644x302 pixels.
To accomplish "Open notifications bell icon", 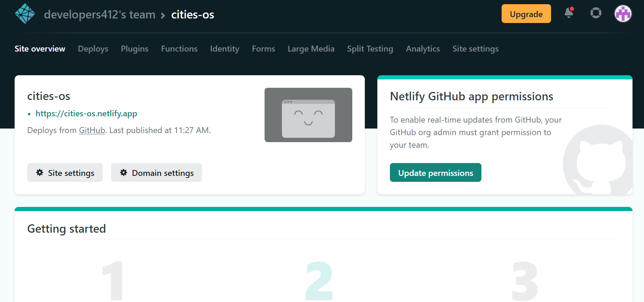I will tap(569, 13).
